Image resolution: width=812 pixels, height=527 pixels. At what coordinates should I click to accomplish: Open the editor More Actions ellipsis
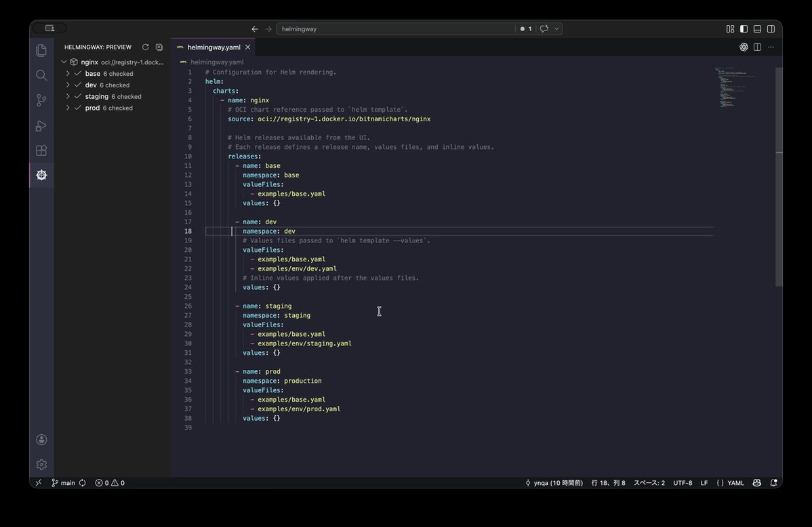pyautogui.click(x=771, y=47)
